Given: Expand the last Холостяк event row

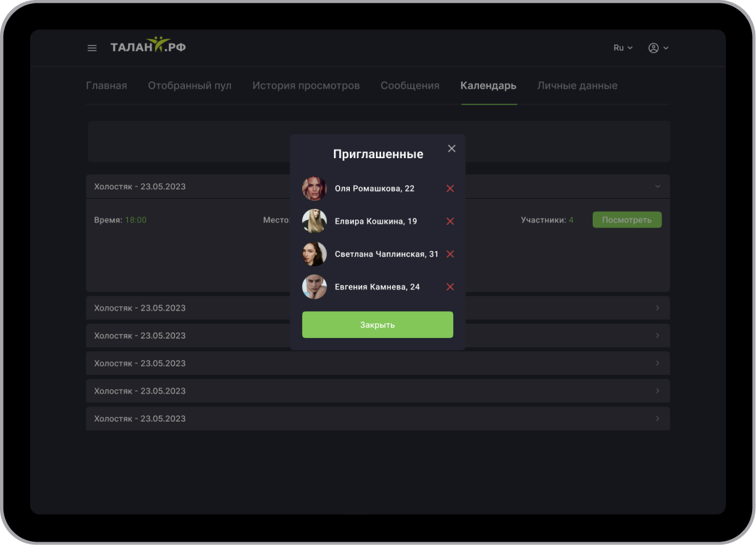Looking at the screenshot, I should pos(658,419).
